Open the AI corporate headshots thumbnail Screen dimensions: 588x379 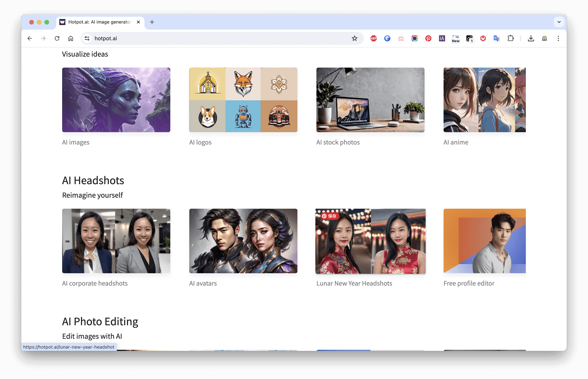(116, 241)
